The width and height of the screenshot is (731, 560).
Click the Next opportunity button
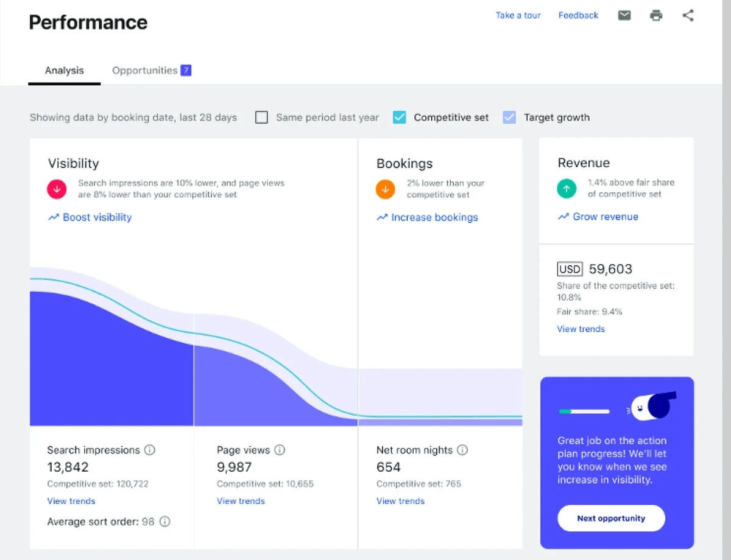tap(611, 519)
